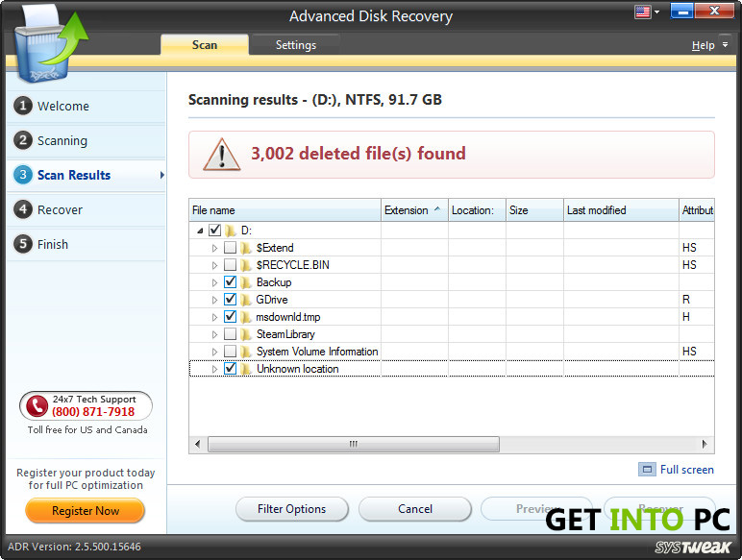Click the D: drive folder icon
This screenshot has width=742, height=560.
231,231
